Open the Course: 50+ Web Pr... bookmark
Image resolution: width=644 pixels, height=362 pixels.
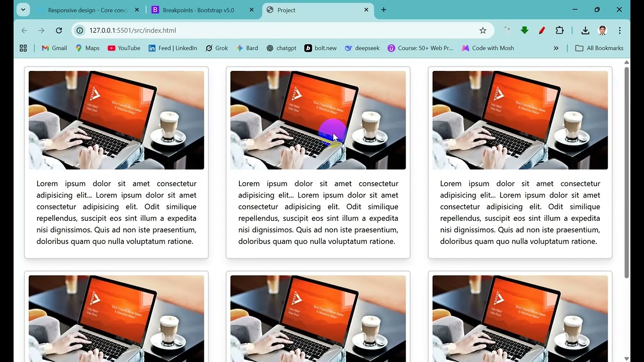(x=421, y=48)
